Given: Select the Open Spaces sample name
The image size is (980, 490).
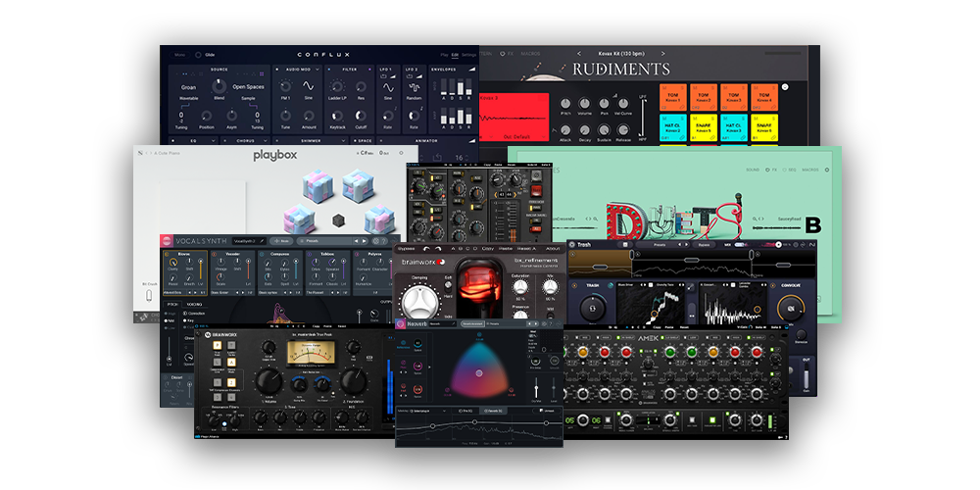Looking at the screenshot, I should pos(248,87).
